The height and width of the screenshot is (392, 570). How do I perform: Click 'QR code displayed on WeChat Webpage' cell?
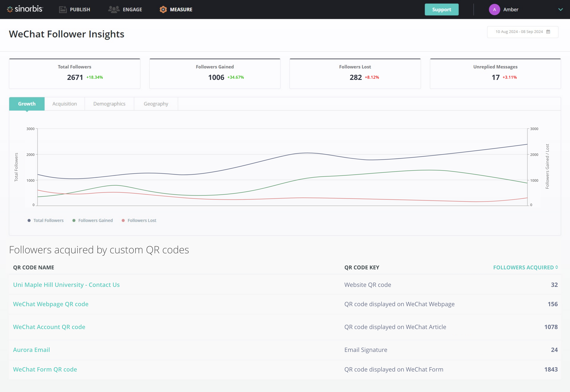(x=399, y=304)
